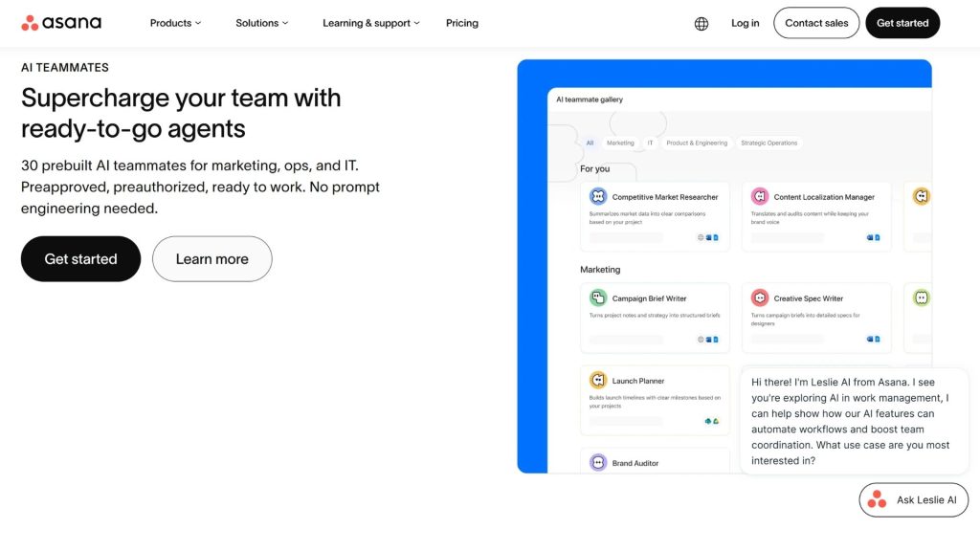Viewport: 980px width, 551px height.
Task: Click Log in
Action: tap(745, 23)
